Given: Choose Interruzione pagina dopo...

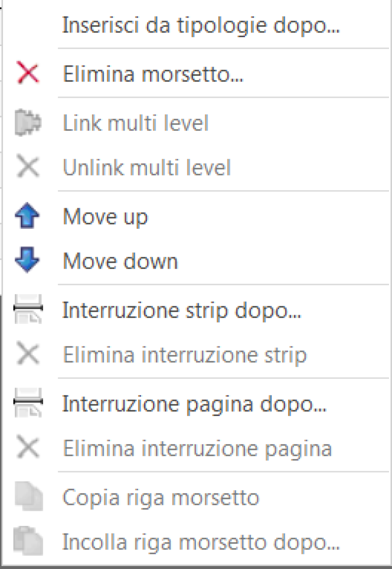Looking at the screenshot, I should 195,404.
